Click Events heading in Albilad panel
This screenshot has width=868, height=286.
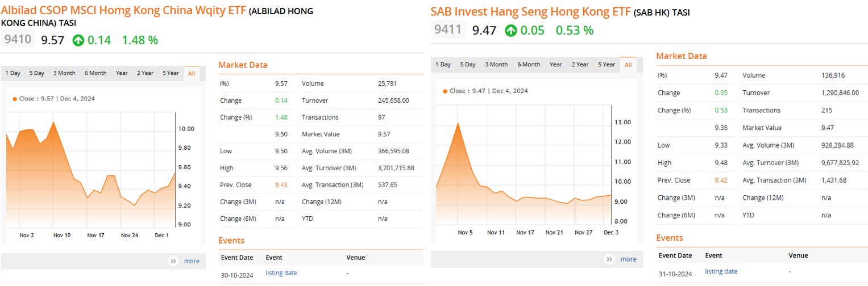click(231, 241)
